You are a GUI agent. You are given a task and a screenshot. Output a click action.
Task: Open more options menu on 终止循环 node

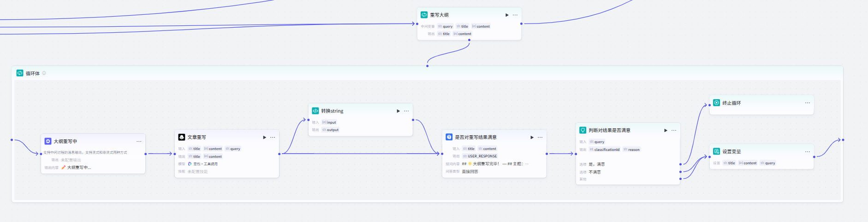(x=808, y=103)
